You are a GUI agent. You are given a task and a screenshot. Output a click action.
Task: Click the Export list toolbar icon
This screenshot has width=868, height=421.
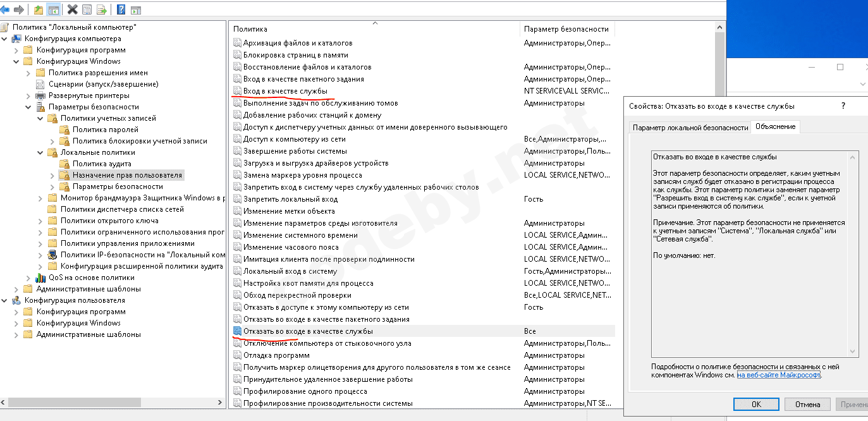coord(101,9)
